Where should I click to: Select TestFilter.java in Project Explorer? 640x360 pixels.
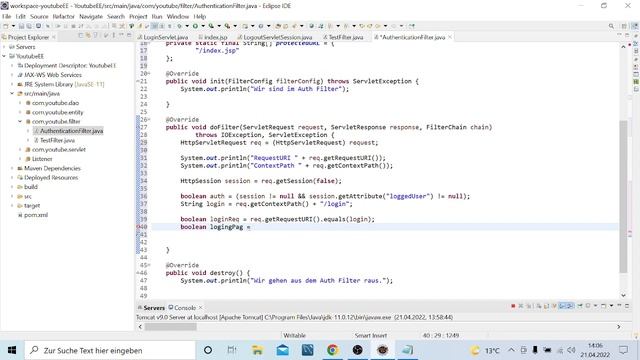coord(54,140)
